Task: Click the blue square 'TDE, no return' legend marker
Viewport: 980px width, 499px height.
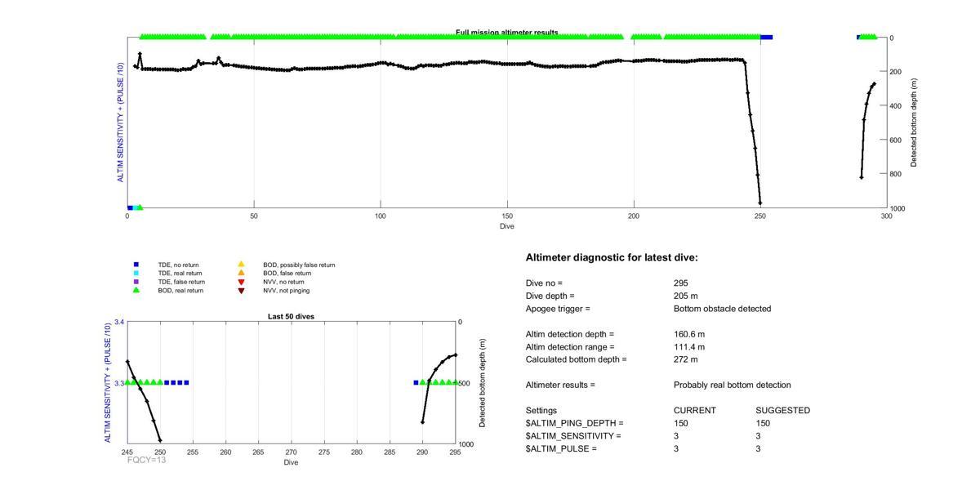Action: (136, 265)
